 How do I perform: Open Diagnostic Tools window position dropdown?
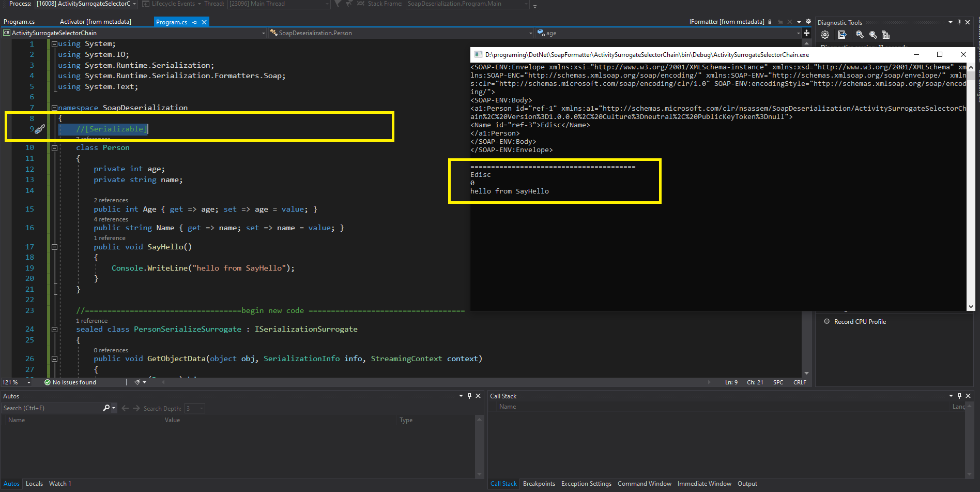point(951,22)
